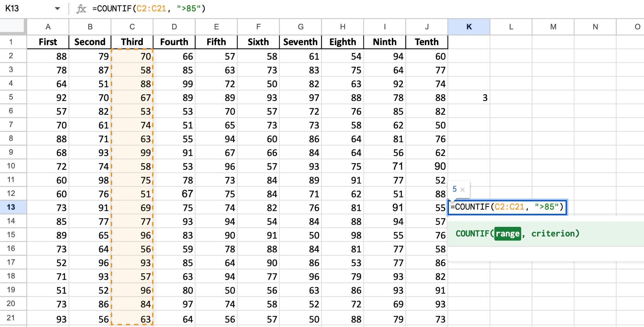644x327 pixels.
Task: Click cell D20 containing 97
Action: [x=174, y=304]
